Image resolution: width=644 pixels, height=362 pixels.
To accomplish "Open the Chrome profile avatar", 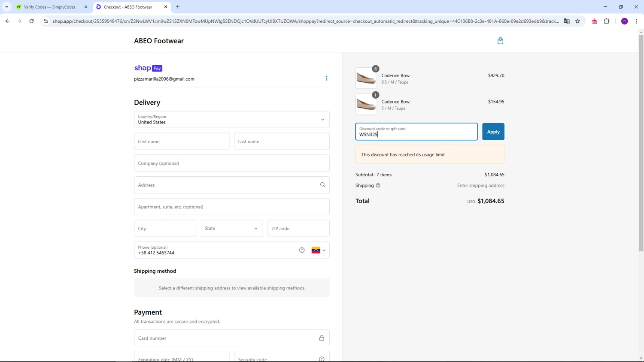I will point(625,21).
